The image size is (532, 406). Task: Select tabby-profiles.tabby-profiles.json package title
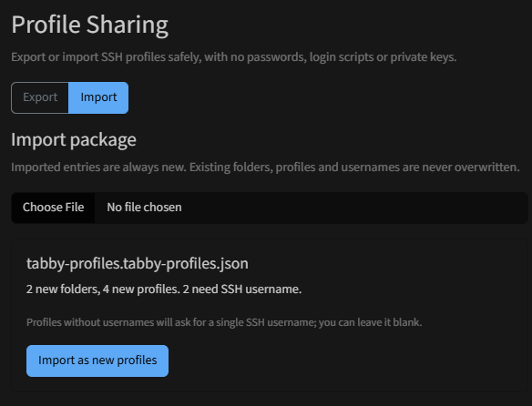point(138,264)
